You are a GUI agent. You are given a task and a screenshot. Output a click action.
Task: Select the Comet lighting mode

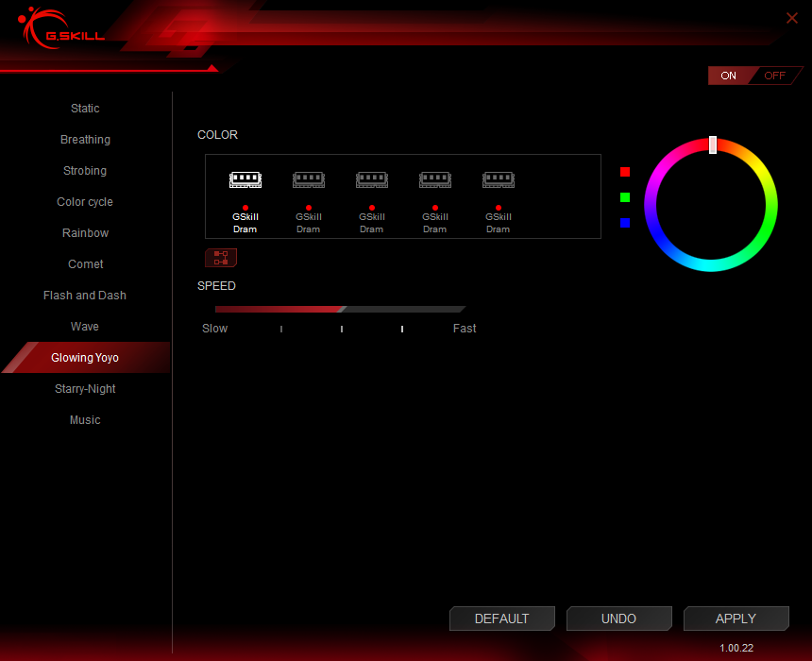85,263
